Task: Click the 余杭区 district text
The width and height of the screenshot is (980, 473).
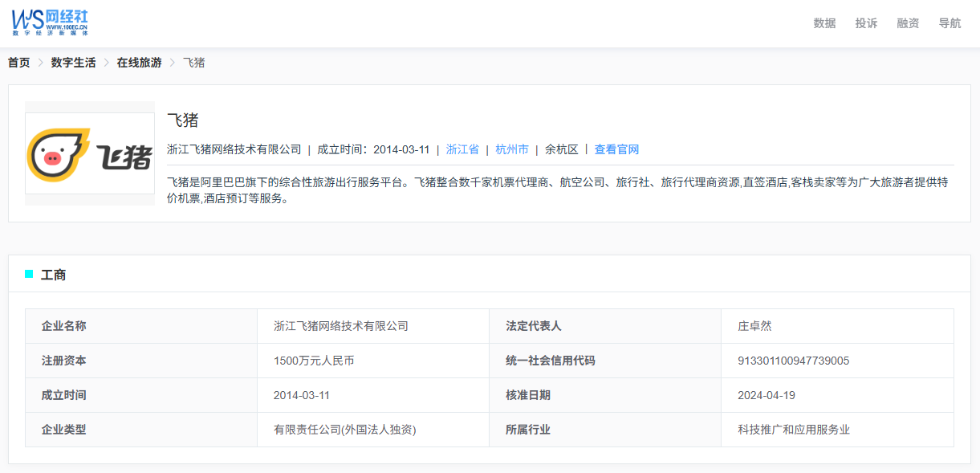Action: pyautogui.click(x=562, y=149)
